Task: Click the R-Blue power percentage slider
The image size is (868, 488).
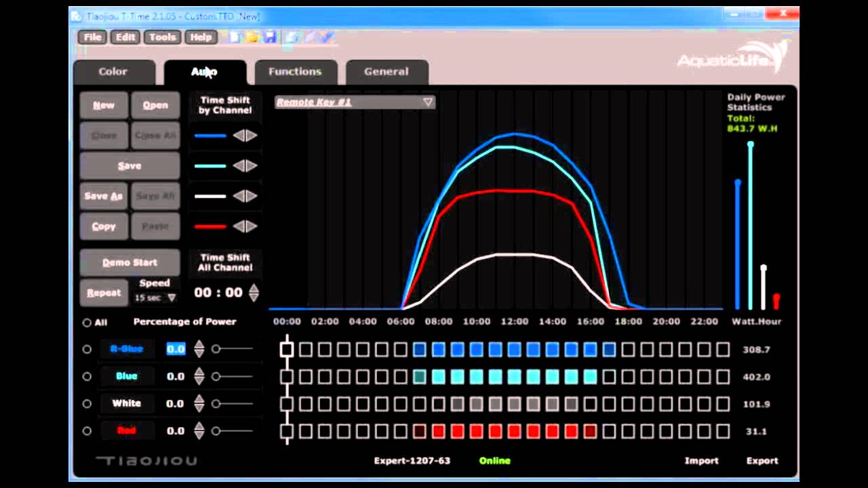Action: 233,349
